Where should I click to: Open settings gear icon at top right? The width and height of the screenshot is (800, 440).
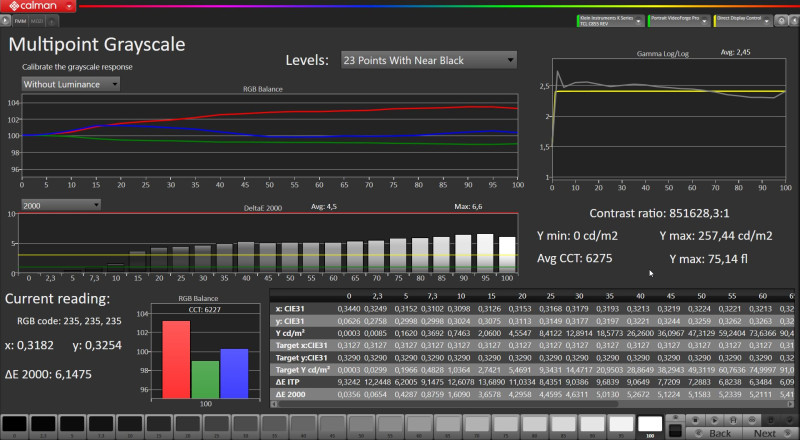781,20
